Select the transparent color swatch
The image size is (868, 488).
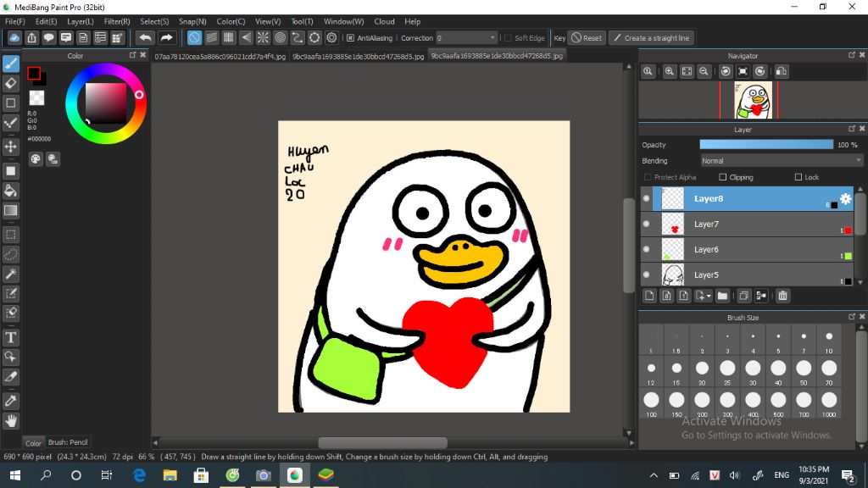36,98
